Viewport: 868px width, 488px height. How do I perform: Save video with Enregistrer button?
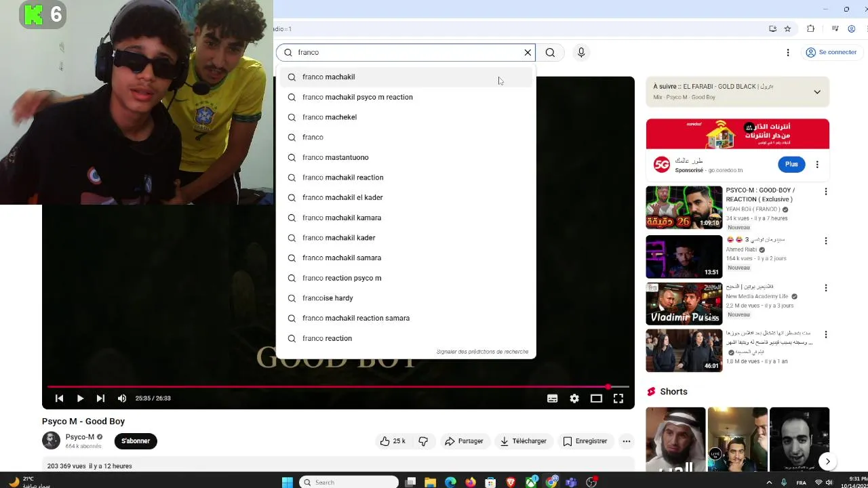(x=585, y=441)
